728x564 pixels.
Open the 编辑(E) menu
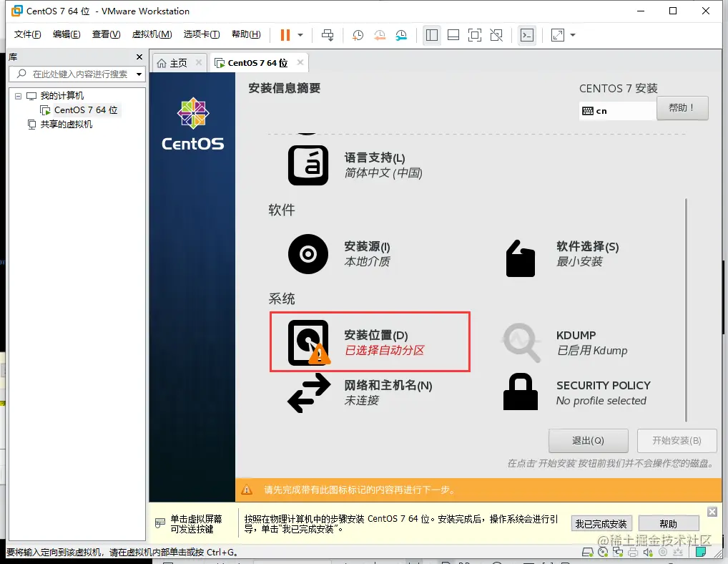click(x=67, y=34)
